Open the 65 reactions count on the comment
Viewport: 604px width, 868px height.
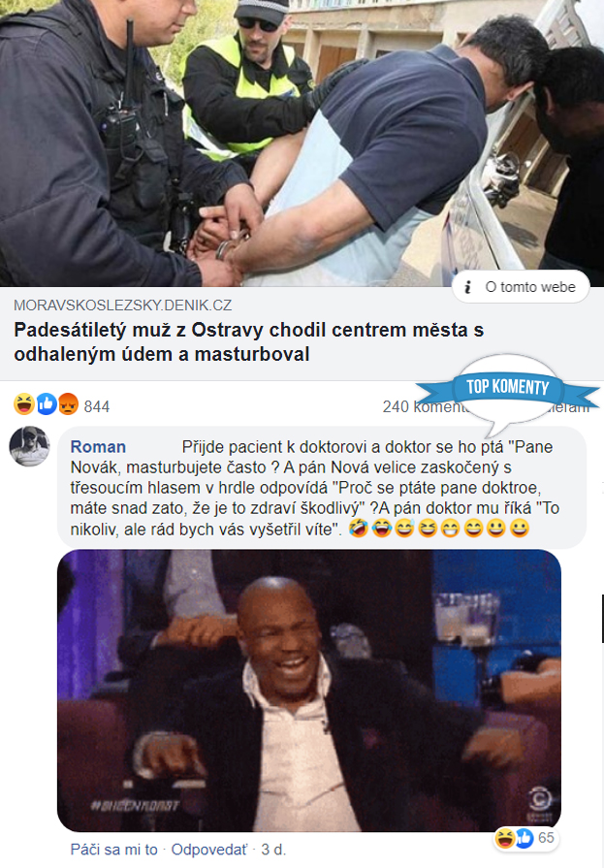click(546, 838)
